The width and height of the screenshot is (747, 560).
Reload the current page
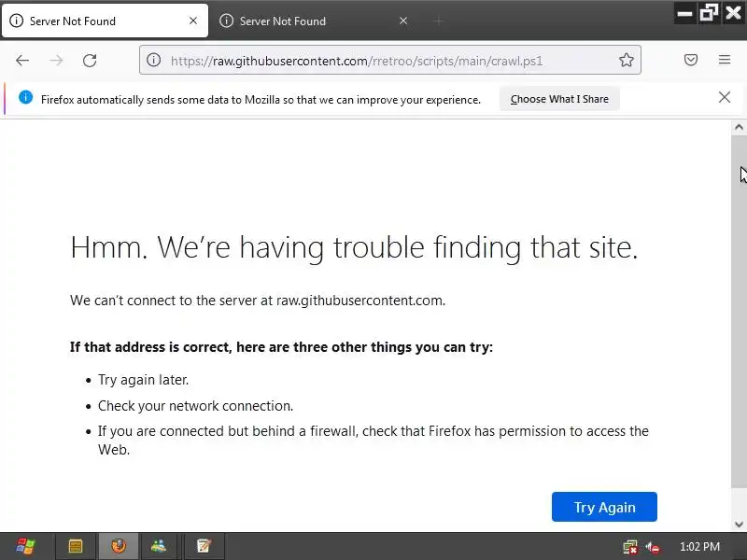(90, 61)
